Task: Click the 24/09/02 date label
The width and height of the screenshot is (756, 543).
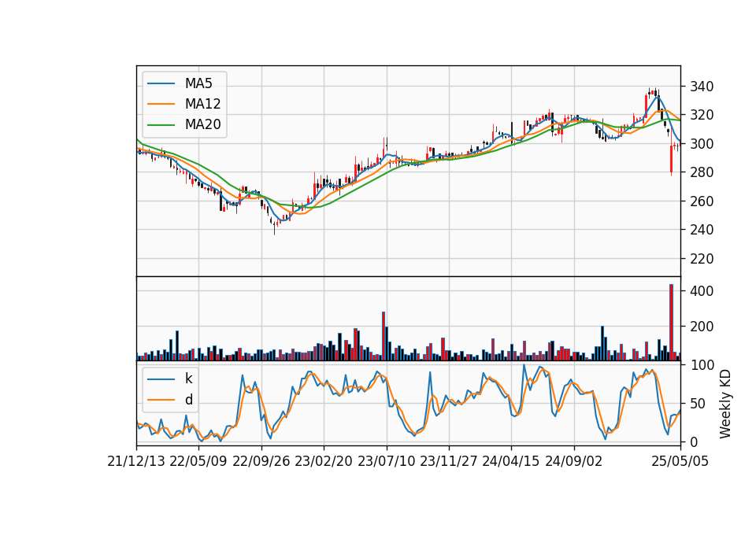Action: point(574,461)
